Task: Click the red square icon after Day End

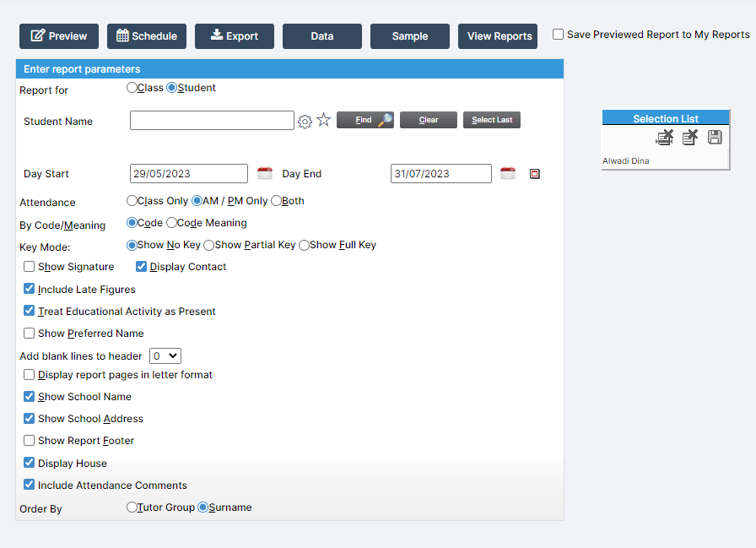Action: click(535, 174)
